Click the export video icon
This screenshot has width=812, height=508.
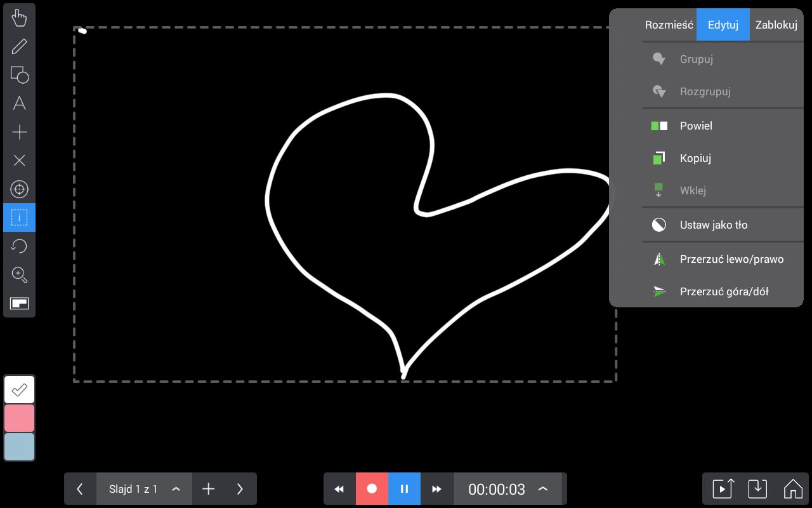point(723,489)
